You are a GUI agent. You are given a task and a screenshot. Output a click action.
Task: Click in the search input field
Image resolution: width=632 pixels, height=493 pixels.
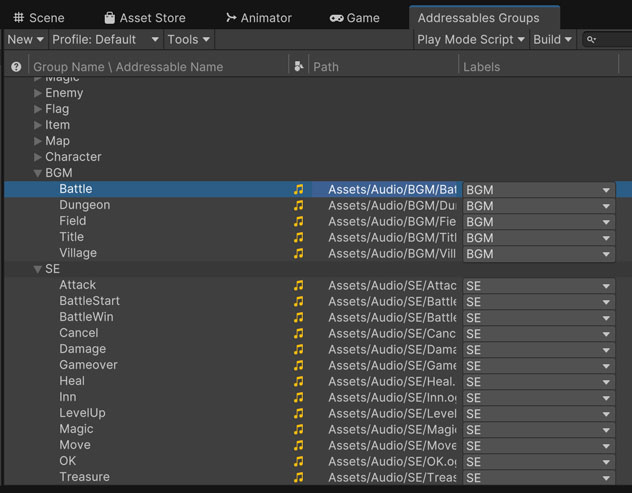coord(607,40)
